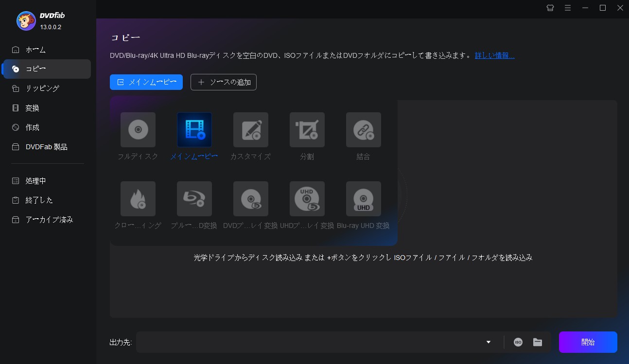Image resolution: width=629 pixels, height=364 pixels.
Task: Click the purple 開始 button
Action: click(x=588, y=342)
